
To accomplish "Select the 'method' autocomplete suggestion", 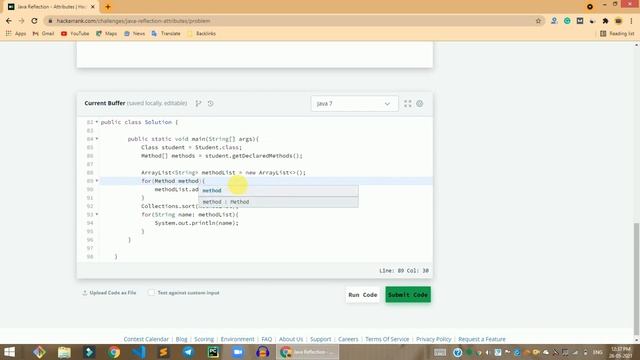I will point(278,191).
